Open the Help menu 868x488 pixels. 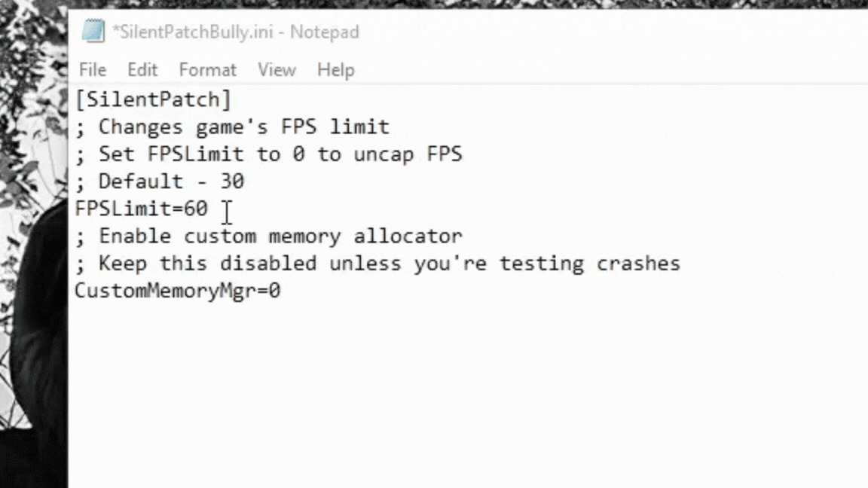335,70
